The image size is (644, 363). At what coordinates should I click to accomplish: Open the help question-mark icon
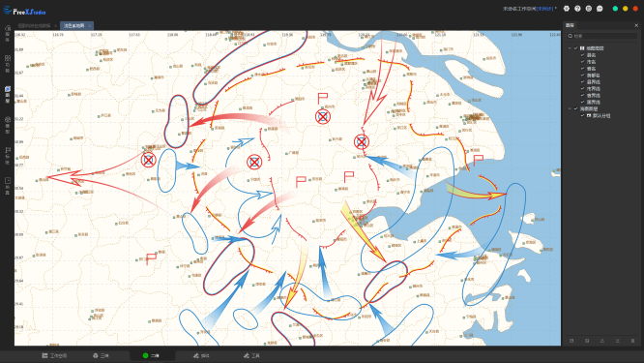(577, 8)
